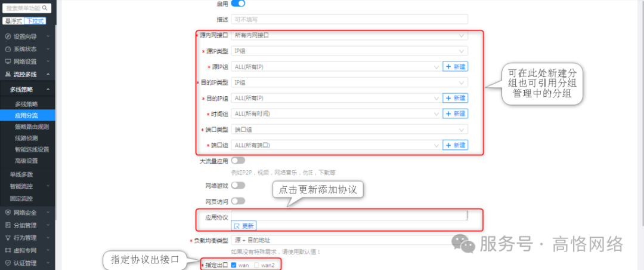
Task: Switch the menu style to 下拉式
Action: coord(35,21)
